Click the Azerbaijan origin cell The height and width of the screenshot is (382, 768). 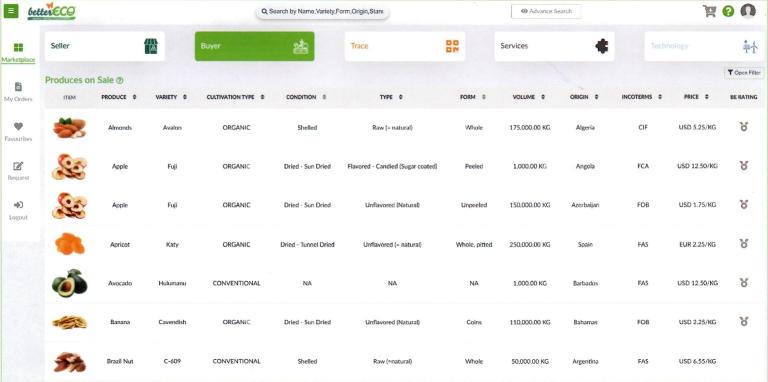click(x=585, y=205)
